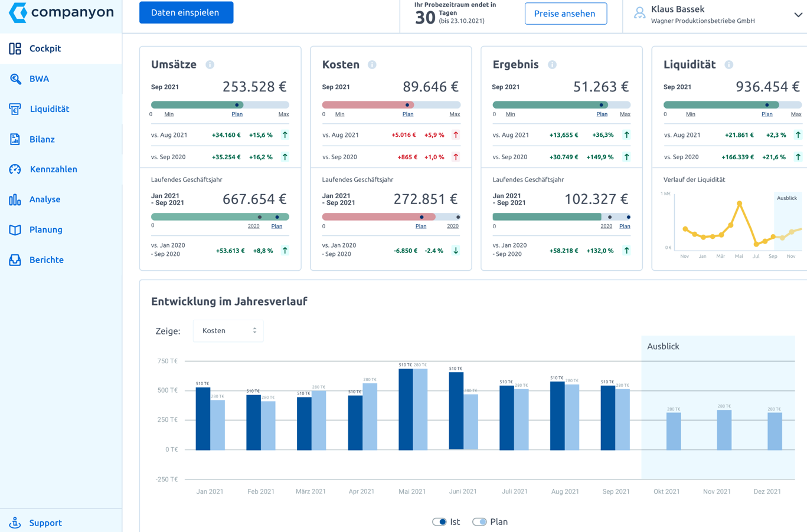Expand the Klaus Bassek account menu
Image resolution: width=807 pixels, height=532 pixels.
(798, 15)
